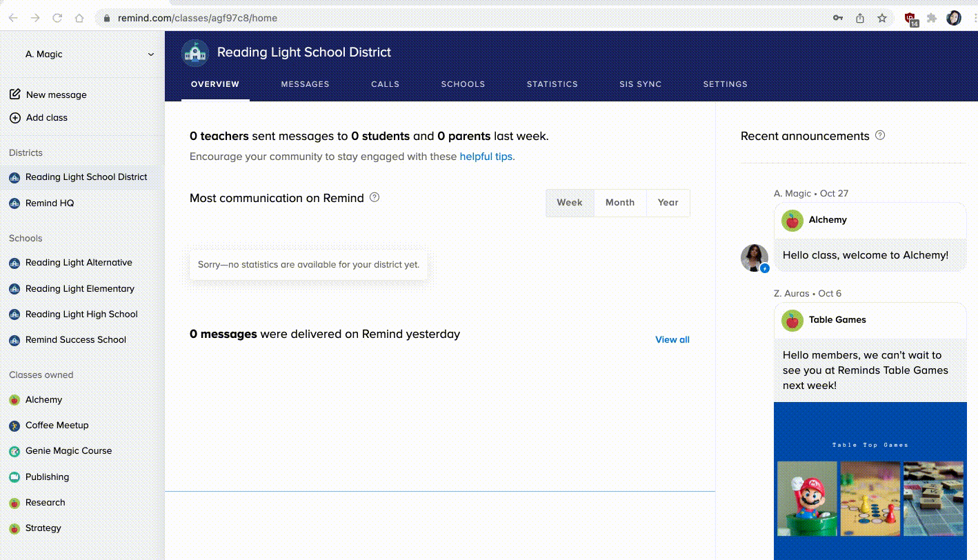Open Reading Light High School in sidebar
The height and width of the screenshot is (560, 978).
tap(81, 314)
